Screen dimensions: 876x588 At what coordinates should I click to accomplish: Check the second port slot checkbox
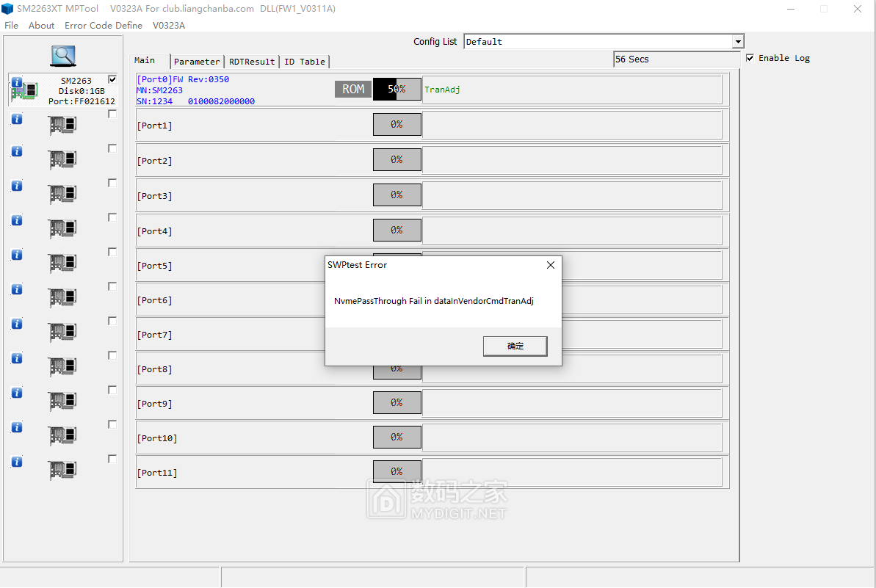pos(112,114)
